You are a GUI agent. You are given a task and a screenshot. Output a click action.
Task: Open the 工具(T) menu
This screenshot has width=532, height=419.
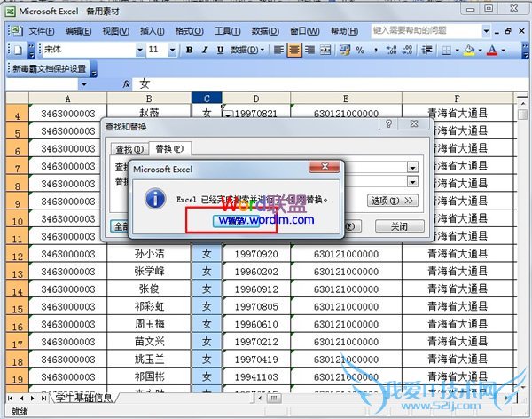(x=227, y=31)
